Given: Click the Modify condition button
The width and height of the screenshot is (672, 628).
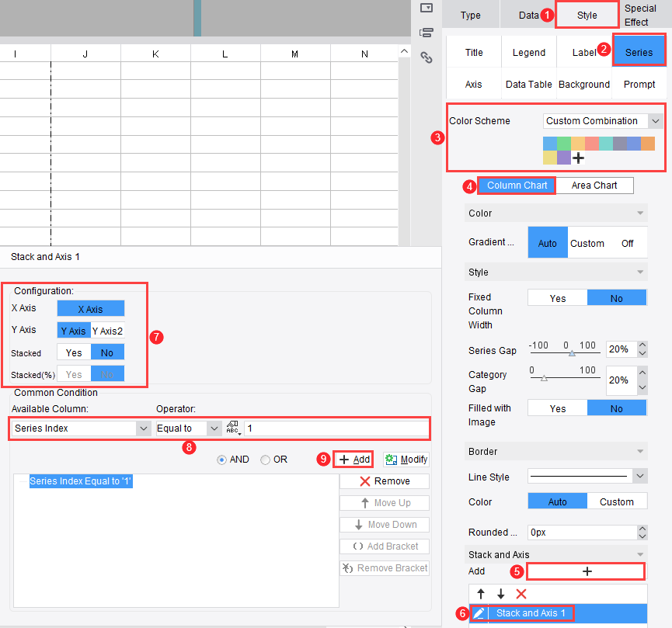Looking at the screenshot, I should [406, 460].
